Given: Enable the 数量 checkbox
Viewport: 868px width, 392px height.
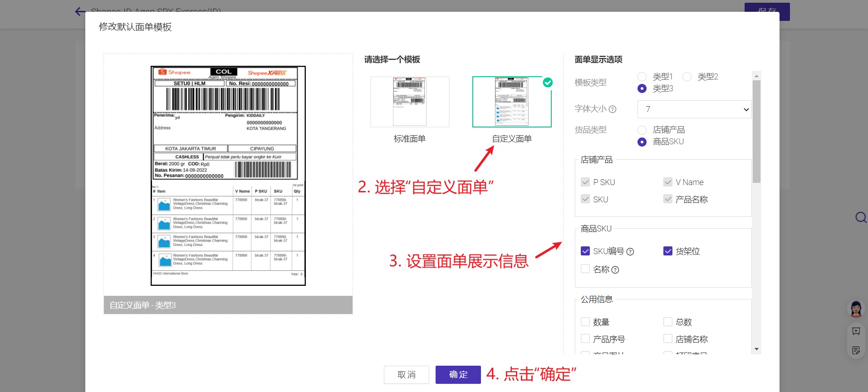Looking at the screenshot, I should click(585, 322).
